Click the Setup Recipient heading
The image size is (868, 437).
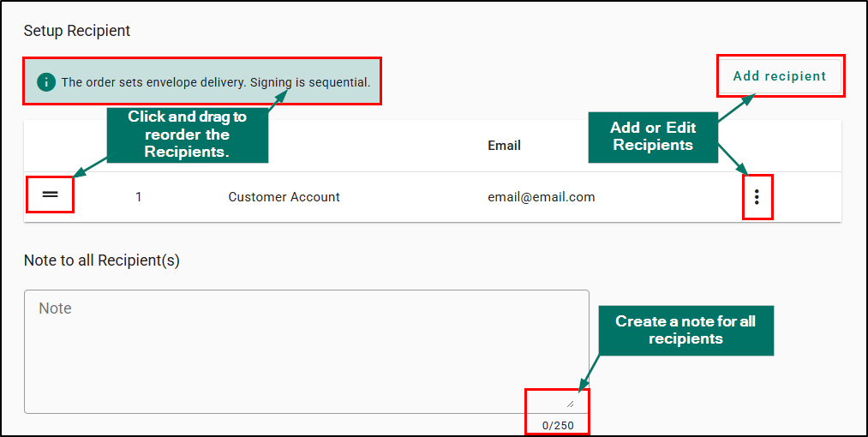coord(77,31)
